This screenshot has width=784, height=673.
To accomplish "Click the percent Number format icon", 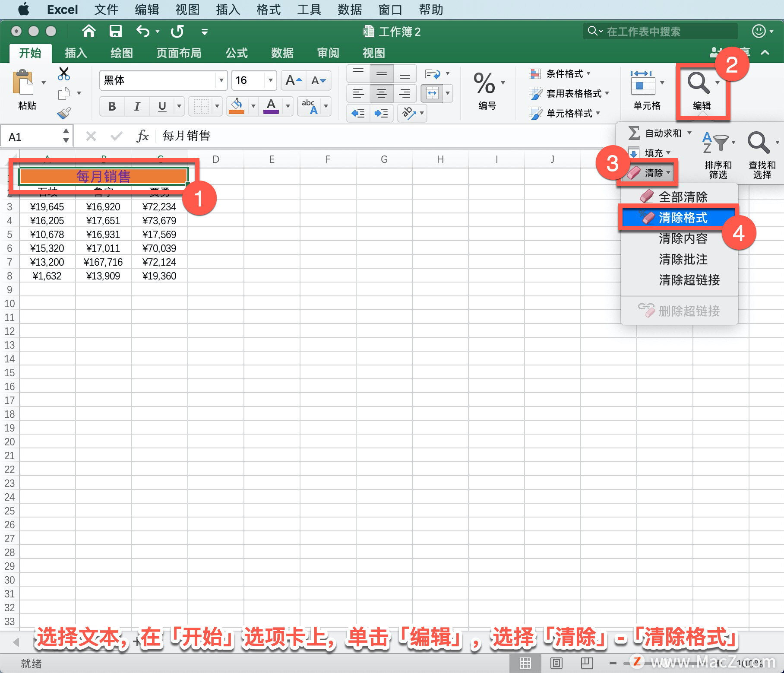I will click(484, 83).
